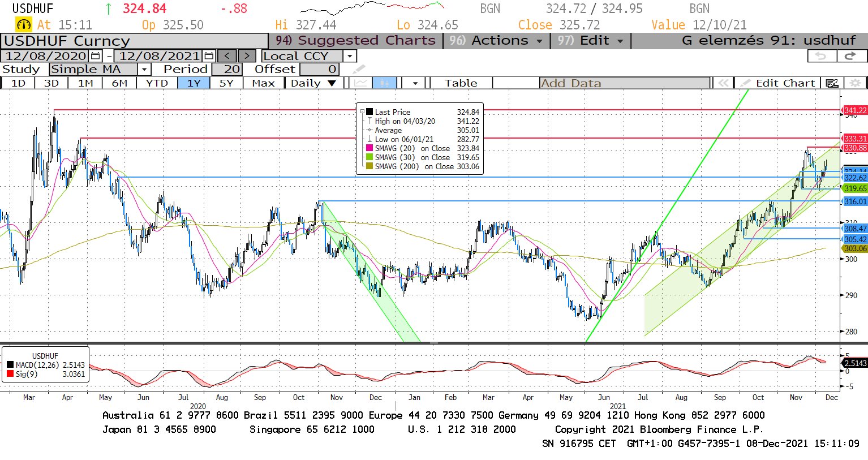Click the 2.5143 MACD value label
Screen dimensions: 868x460
855,363
